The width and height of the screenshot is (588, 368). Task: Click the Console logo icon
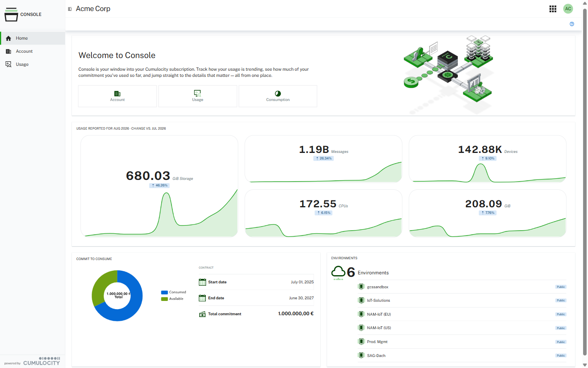click(11, 14)
